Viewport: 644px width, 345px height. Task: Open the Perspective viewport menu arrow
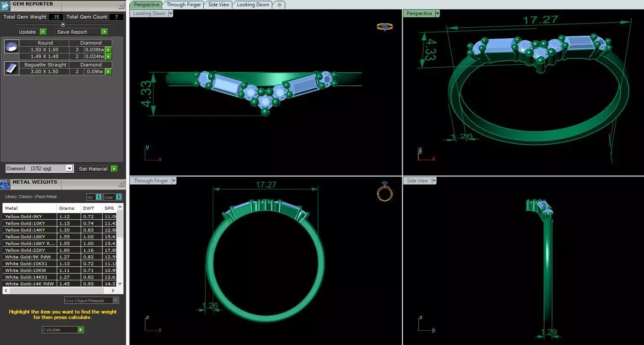(x=437, y=13)
